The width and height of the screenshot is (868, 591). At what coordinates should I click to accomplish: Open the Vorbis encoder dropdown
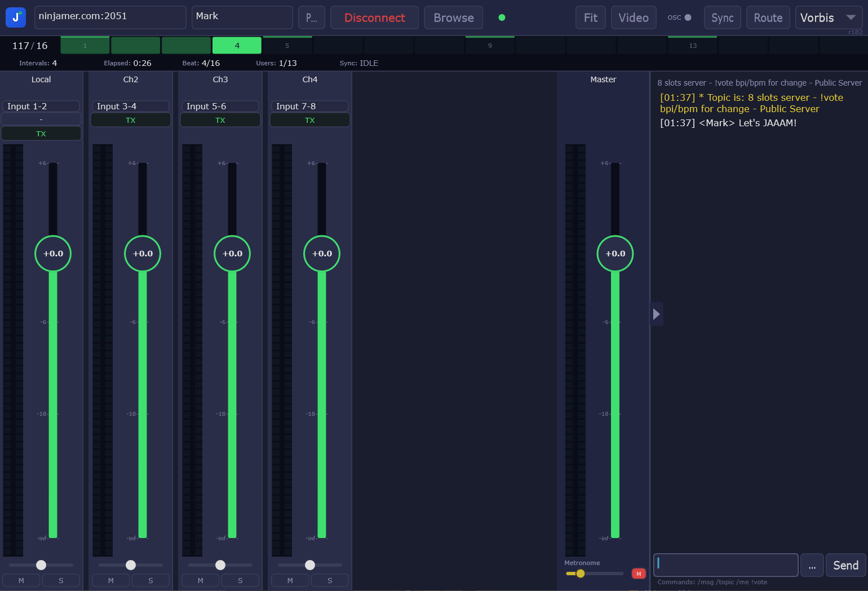pyautogui.click(x=828, y=17)
